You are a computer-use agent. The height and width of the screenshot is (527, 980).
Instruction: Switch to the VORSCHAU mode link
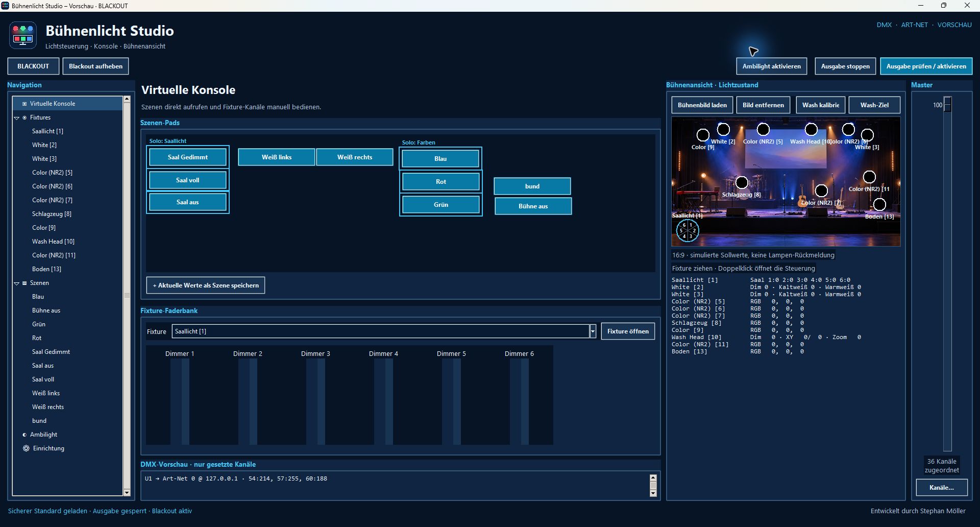coord(954,25)
